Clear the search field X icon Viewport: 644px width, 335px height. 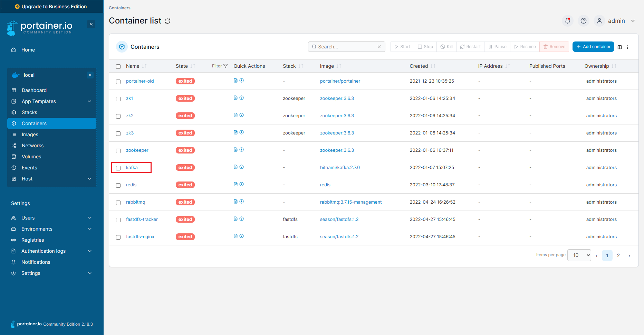379,47
